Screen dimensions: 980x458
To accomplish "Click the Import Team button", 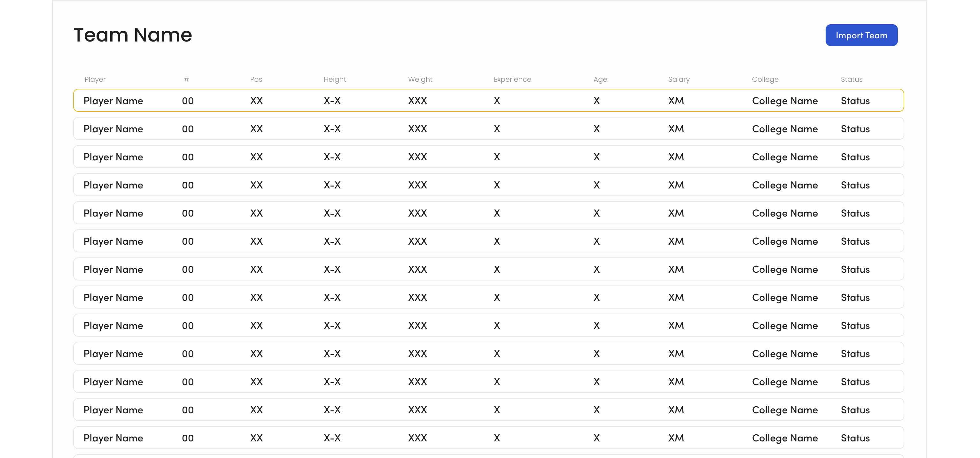I will point(861,35).
